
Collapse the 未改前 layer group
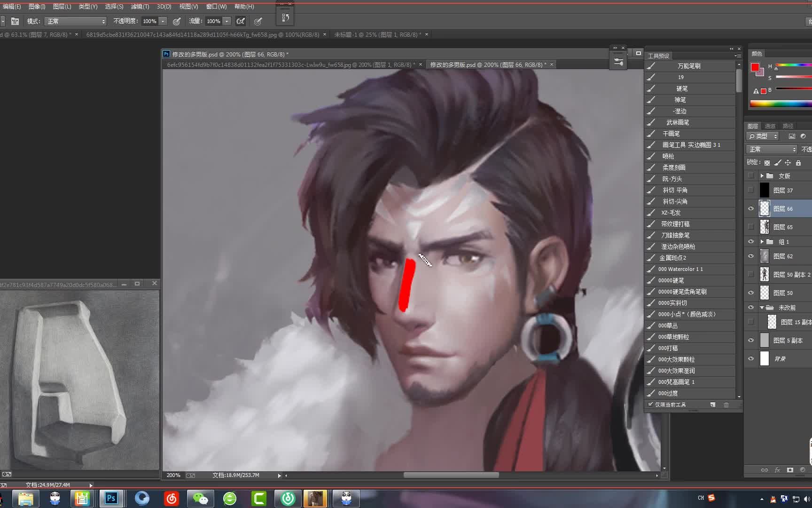(762, 308)
